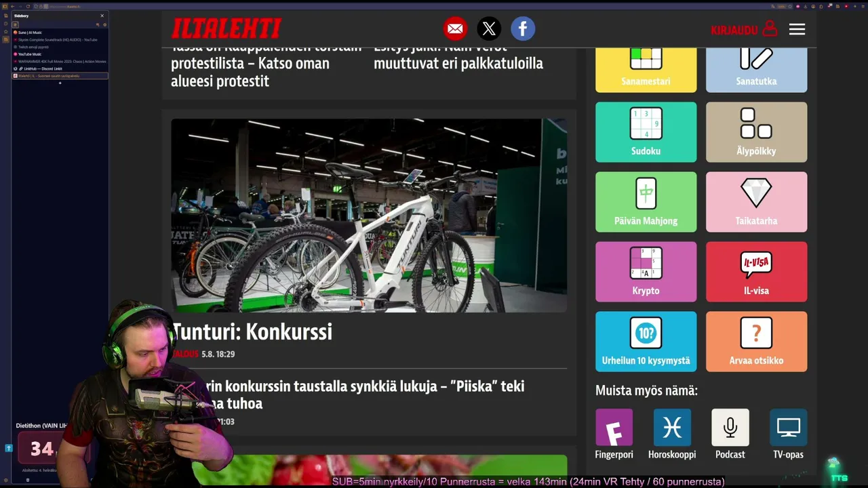Click the blue up-arrow icon in sidebar
The height and width of the screenshot is (488, 868).
pyautogui.click(x=9, y=448)
